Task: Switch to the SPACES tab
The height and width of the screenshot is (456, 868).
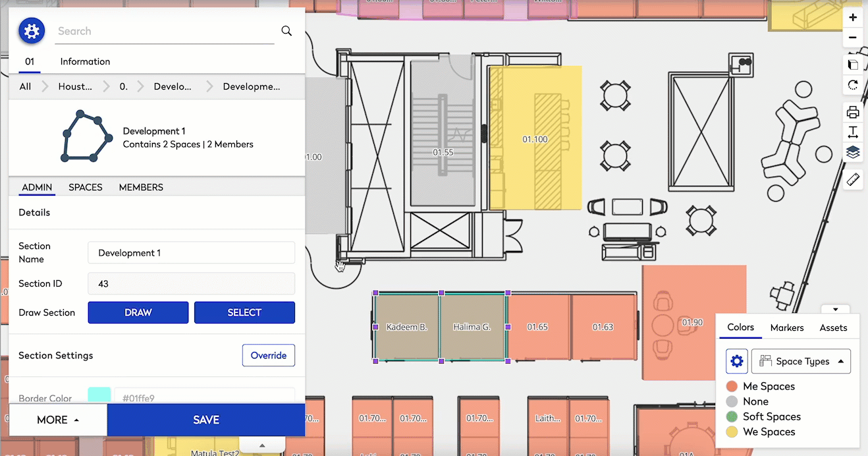Action: 86,187
